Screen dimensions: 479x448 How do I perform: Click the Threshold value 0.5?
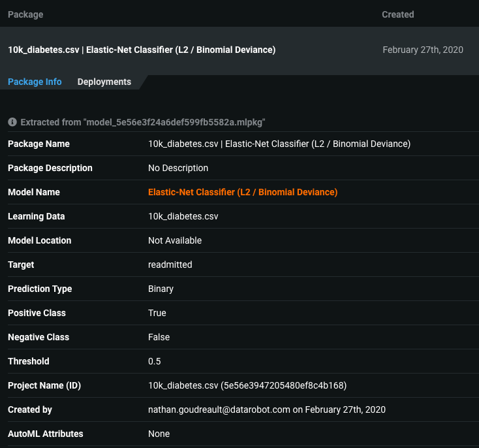[154, 361]
